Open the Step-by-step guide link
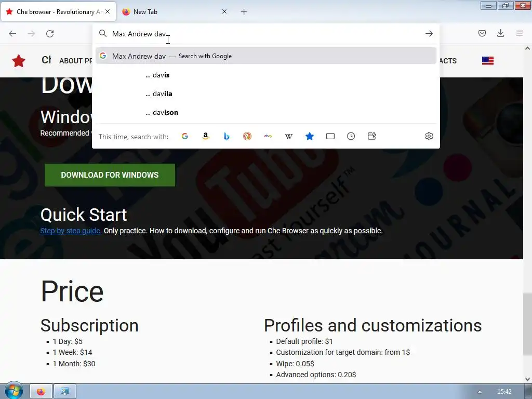Image resolution: width=532 pixels, height=399 pixels. 71,231
